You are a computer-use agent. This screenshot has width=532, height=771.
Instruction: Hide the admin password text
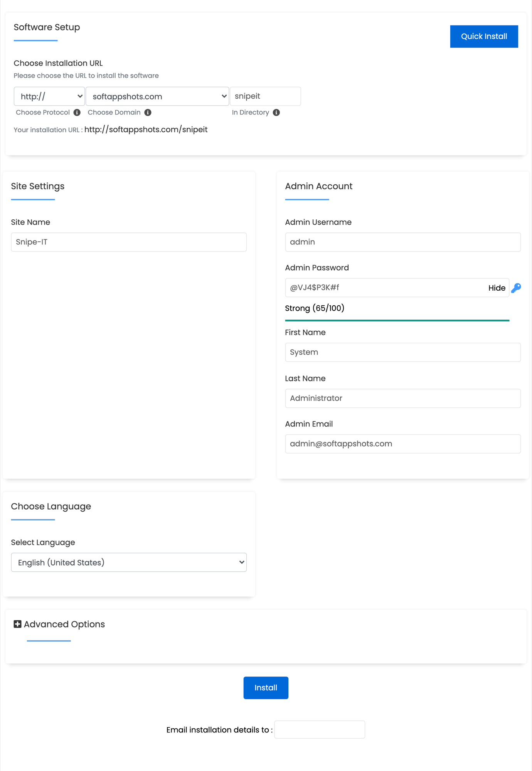pos(497,288)
